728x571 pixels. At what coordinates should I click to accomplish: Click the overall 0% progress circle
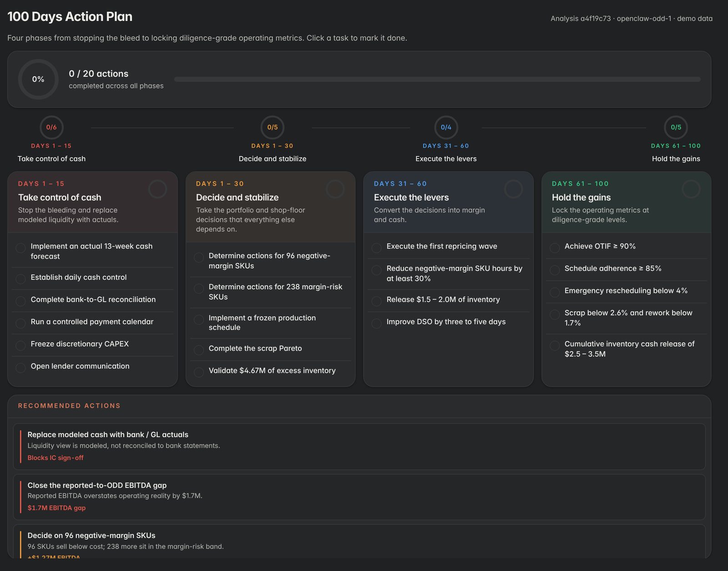(38, 79)
